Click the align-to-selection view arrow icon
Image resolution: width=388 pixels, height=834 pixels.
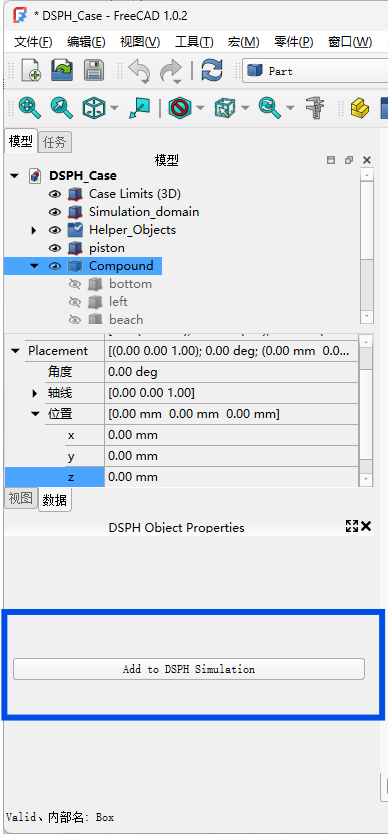139,108
